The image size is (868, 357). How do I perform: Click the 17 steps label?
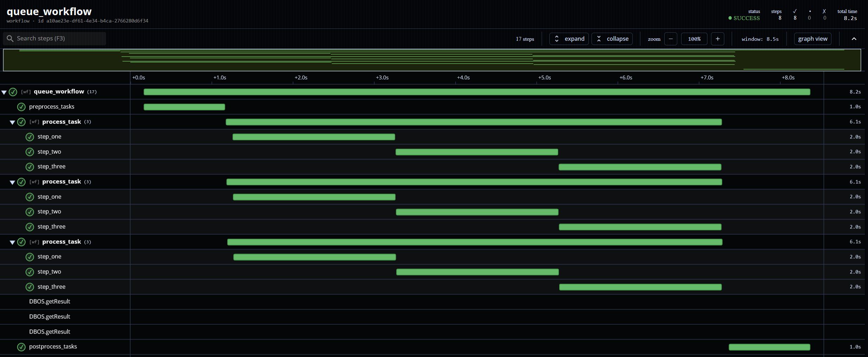coord(525,39)
